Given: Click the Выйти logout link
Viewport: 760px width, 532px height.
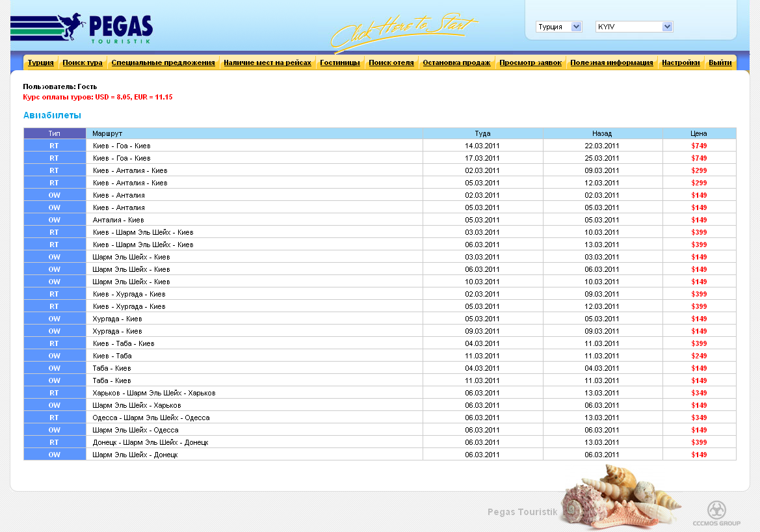Looking at the screenshot, I should click(x=720, y=62).
